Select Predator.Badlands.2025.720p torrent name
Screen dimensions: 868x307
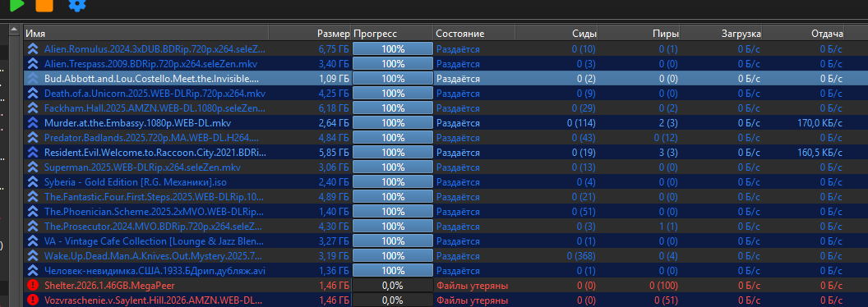point(151,138)
